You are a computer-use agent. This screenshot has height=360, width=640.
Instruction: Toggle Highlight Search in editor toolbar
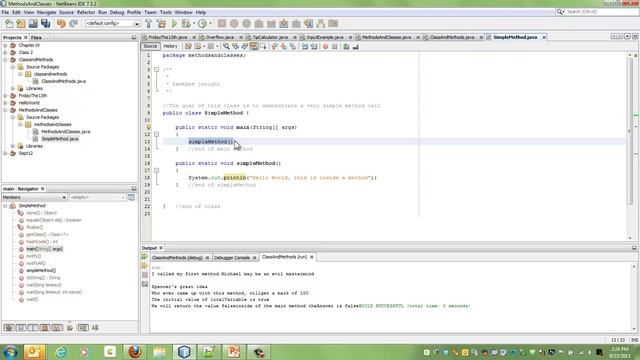[x=253, y=47]
